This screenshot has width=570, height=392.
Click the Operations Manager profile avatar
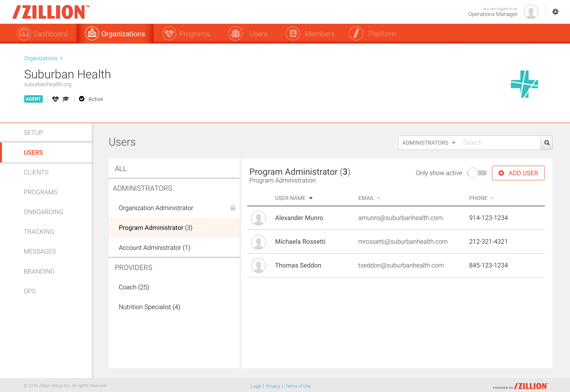pos(531,12)
